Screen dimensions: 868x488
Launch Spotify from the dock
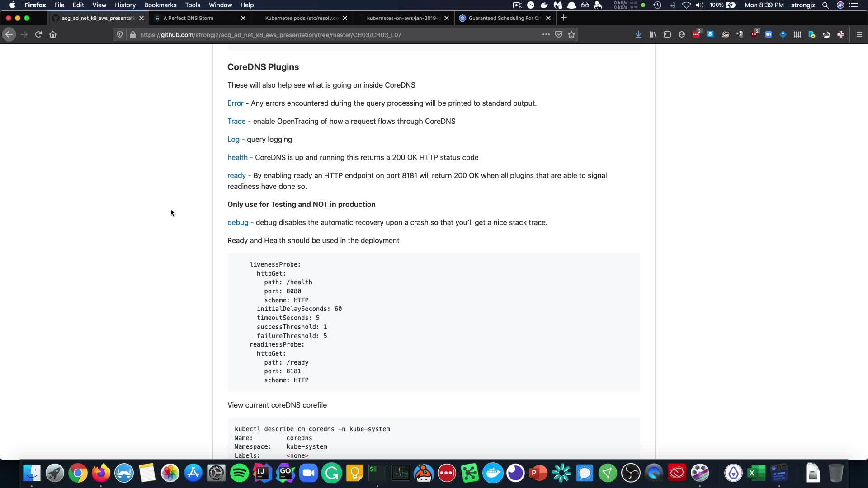239,473
